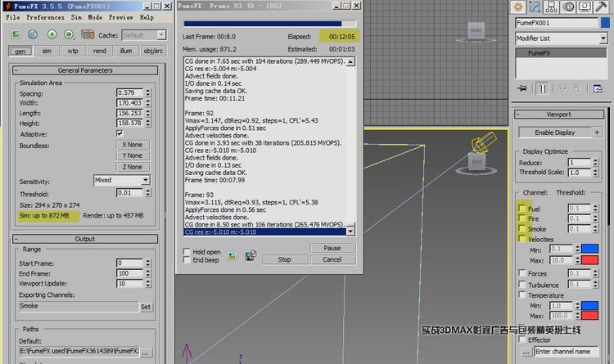The image size is (614, 364).
Task: Click the Velocities Min blue color swatch
Action: pos(589,249)
